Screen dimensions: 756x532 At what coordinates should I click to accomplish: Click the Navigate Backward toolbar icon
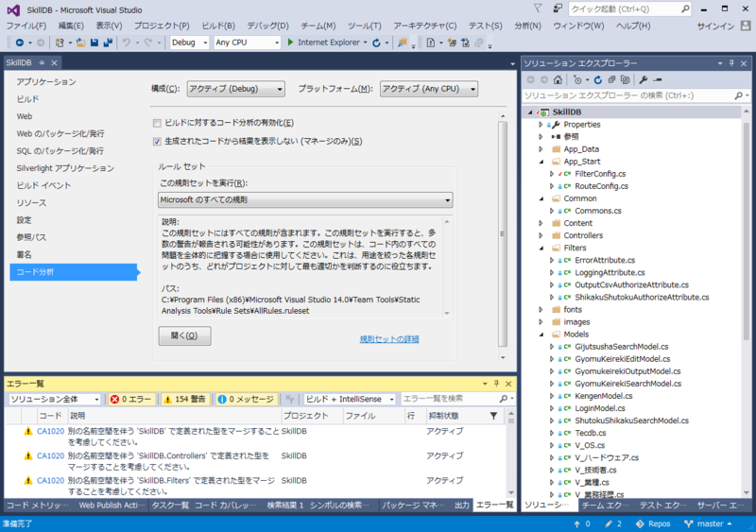point(19,43)
